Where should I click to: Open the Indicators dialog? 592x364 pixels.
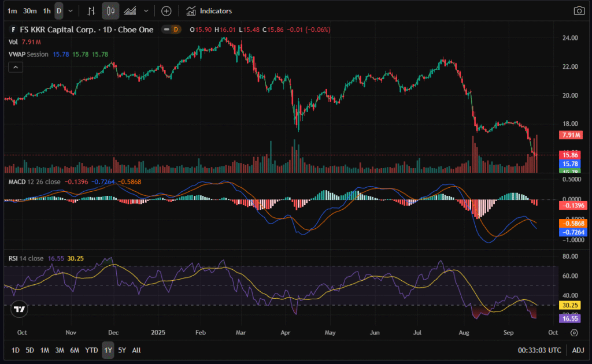coord(209,11)
